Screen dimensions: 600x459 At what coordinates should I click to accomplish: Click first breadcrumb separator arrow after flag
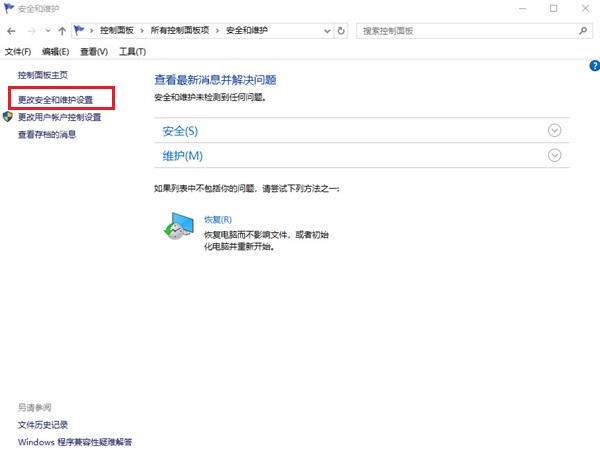[91, 31]
